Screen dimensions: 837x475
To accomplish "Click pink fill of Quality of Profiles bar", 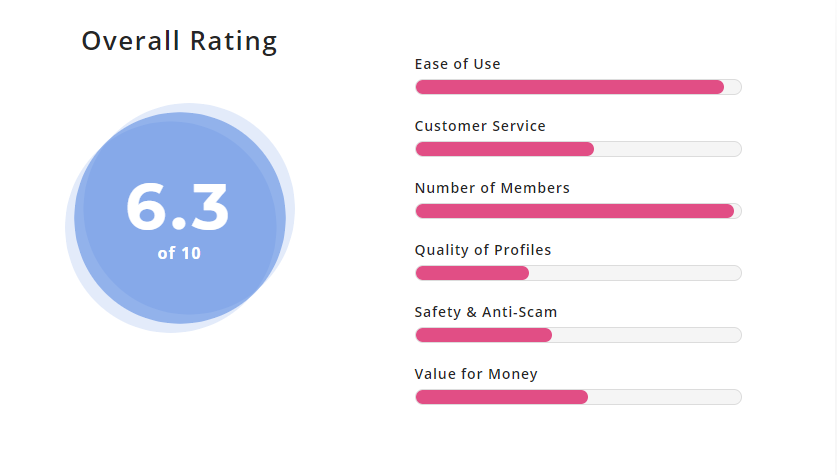I will coord(472,273).
